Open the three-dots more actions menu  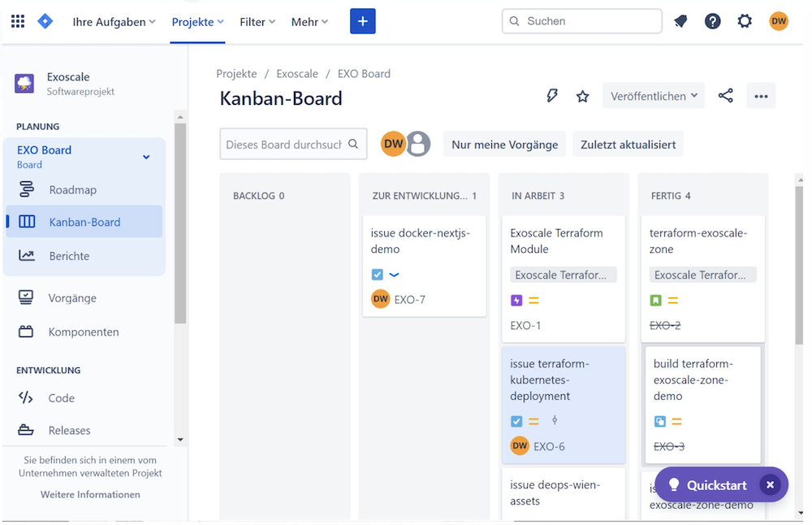(x=761, y=96)
